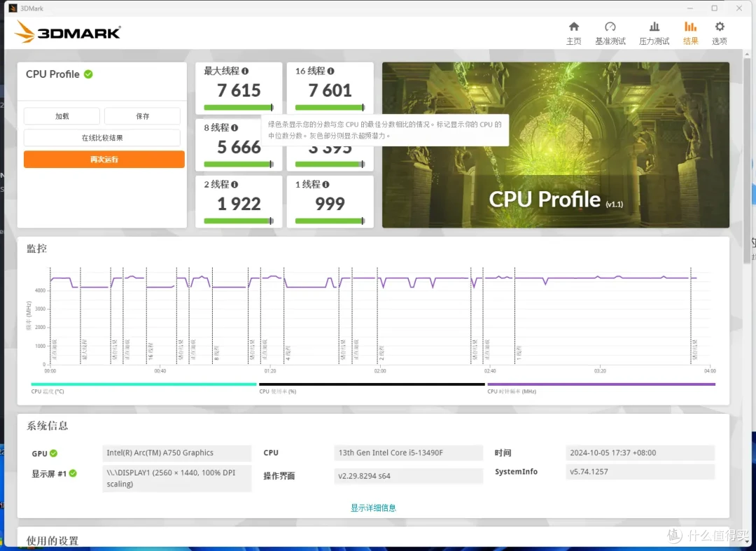The width and height of the screenshot is (756, 551).
Task: Click 01:20 marker on chart time axis
Action: [x=270, y=370]
